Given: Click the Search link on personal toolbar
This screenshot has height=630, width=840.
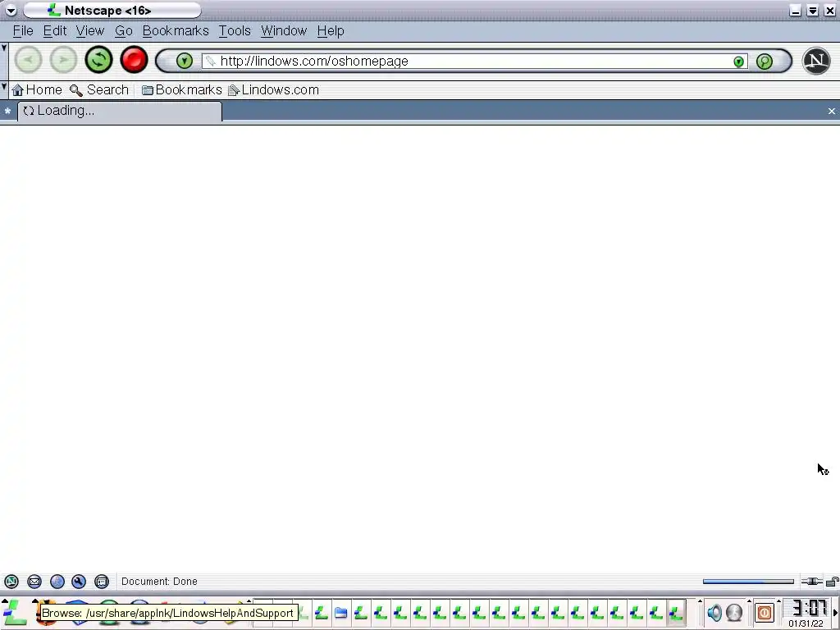Looking at the screenshot, I should coord(99,90).
